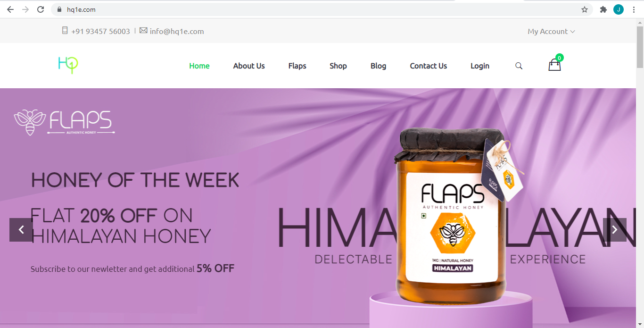Show next slide with right arrow
Screen dimensions: 644x328
coord(615,230)
